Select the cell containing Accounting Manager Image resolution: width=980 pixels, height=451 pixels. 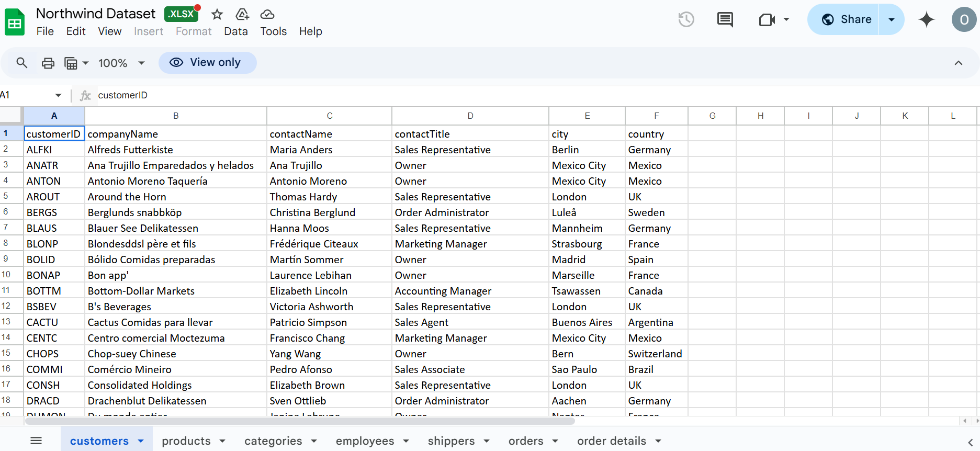470,291
